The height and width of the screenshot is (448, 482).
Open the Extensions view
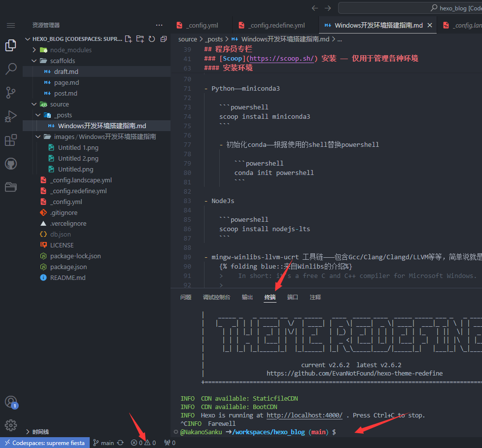[x=11, y=140]
